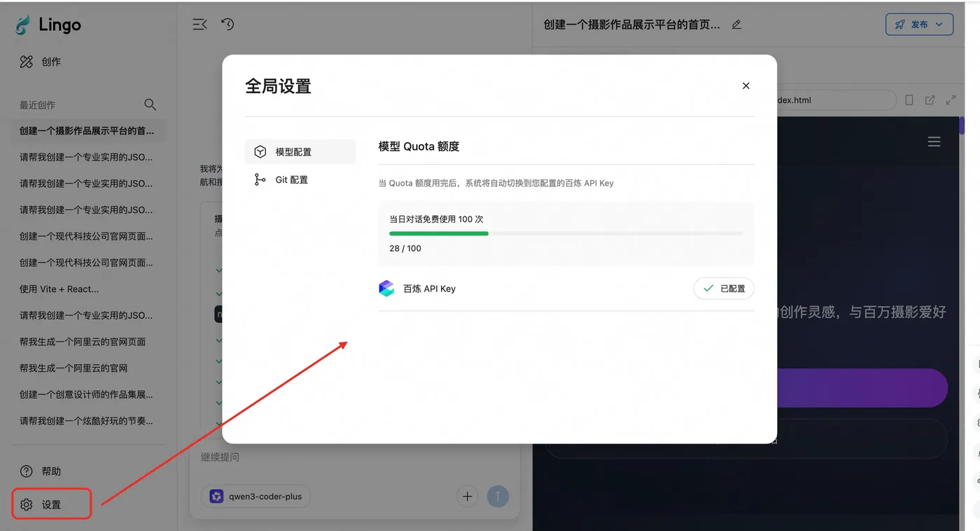Select the 模型配置 settings tab
Screen dimensions: 980x531
300,151
